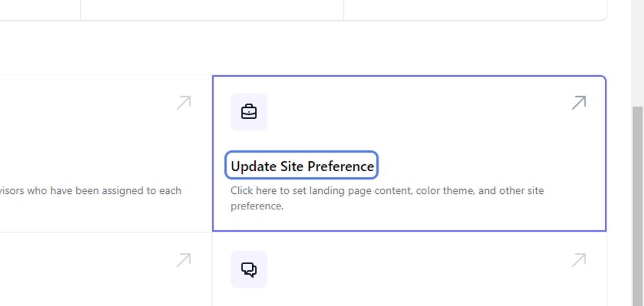Select the chat bubbles card's empty area
The width and height of the screenshot is (644, 306).
[409, 269]
